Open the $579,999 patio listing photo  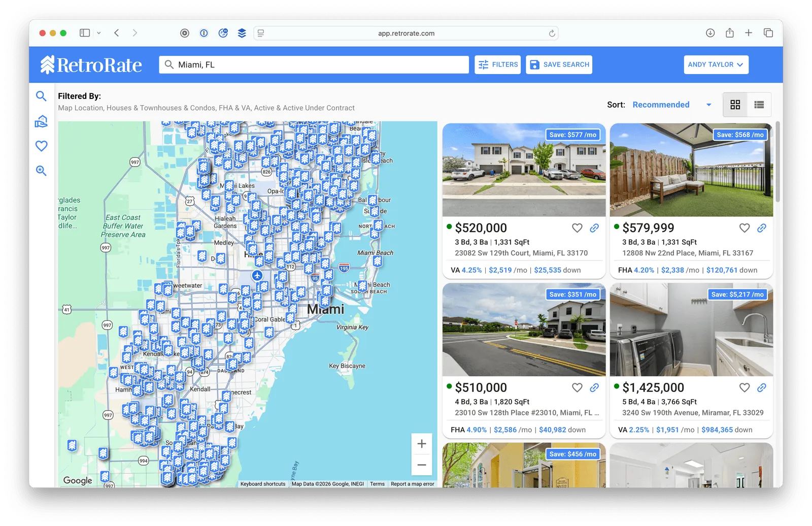click(x=692, y=170)
